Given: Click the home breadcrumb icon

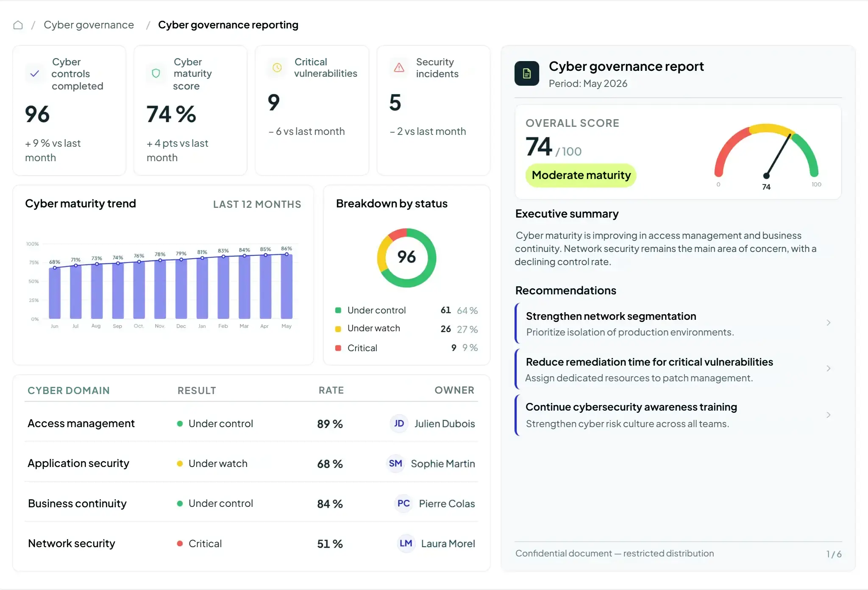Looking at the screenshot, I should (x=18, y=25).
